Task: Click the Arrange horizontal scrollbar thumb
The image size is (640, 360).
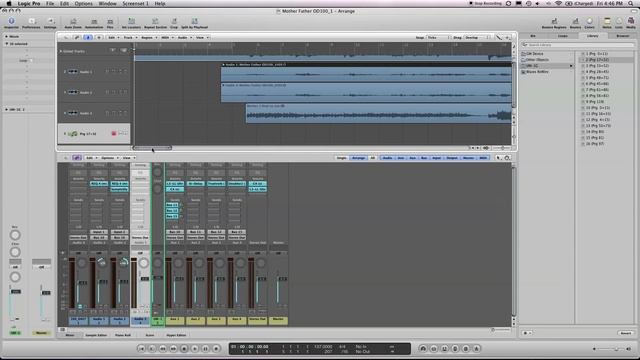Action: coord(152,148)
